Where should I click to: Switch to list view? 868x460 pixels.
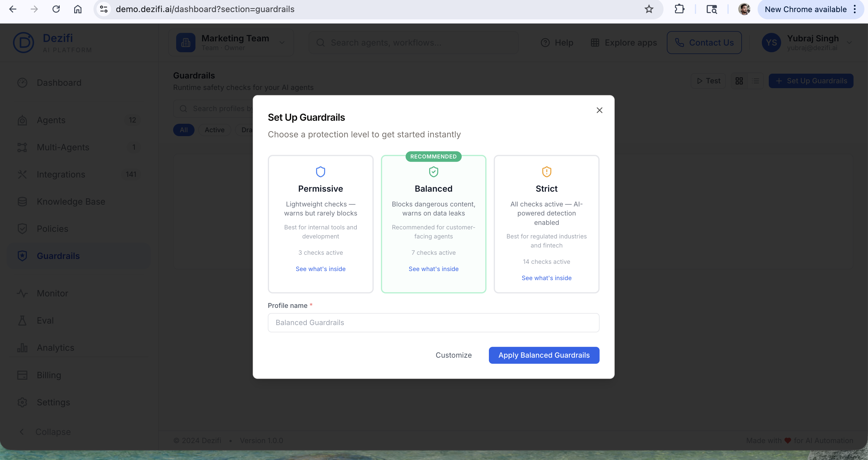[756, 81]
